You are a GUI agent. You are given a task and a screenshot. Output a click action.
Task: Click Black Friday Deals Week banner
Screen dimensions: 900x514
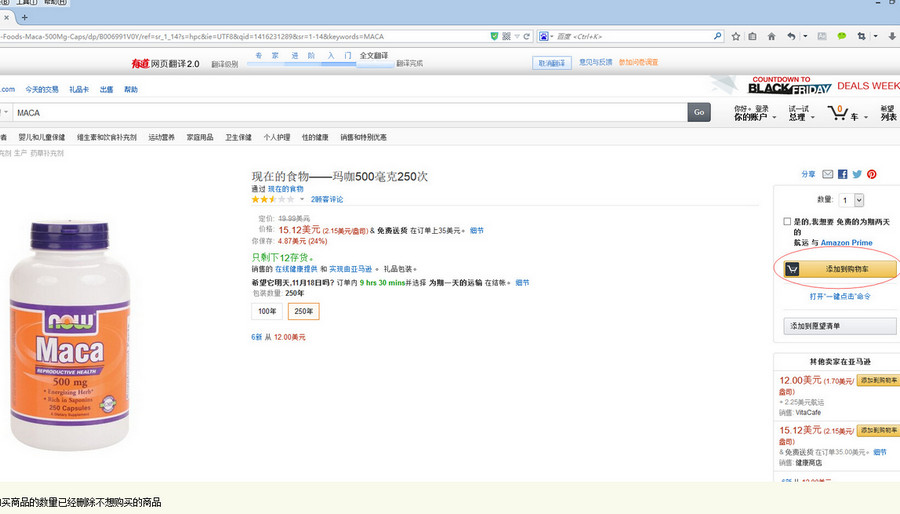[x=823, y=85]
